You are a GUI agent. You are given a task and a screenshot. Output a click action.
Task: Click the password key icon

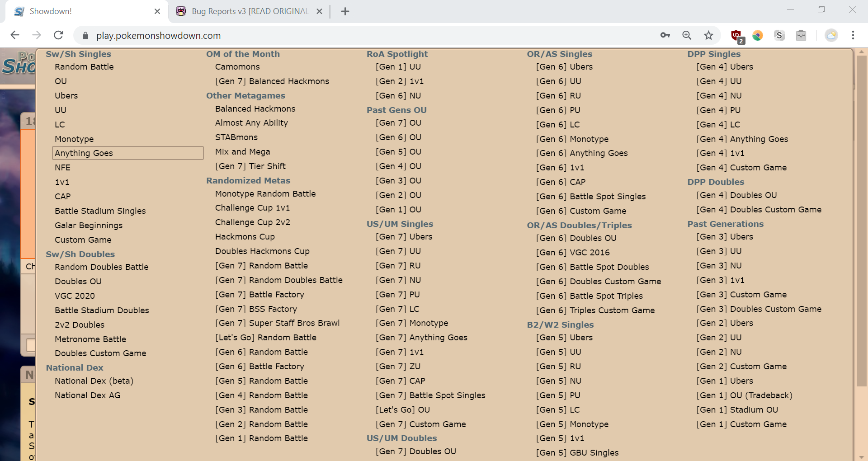pyautogui.click(x=665, y=35)
